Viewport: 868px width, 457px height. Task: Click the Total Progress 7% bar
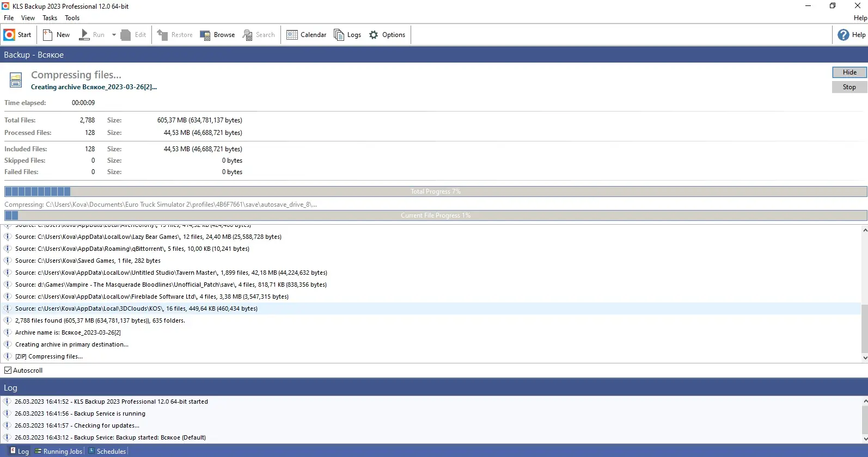click(x=436, y=192)
